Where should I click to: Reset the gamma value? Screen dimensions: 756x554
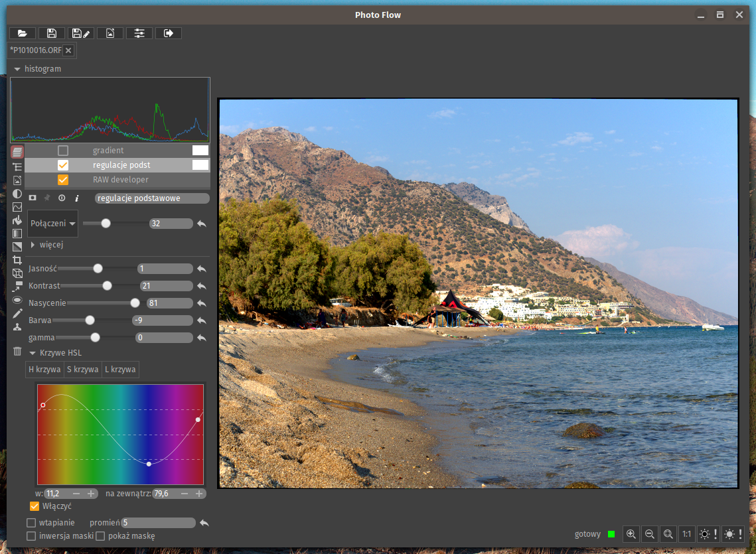tap(202, 338)
